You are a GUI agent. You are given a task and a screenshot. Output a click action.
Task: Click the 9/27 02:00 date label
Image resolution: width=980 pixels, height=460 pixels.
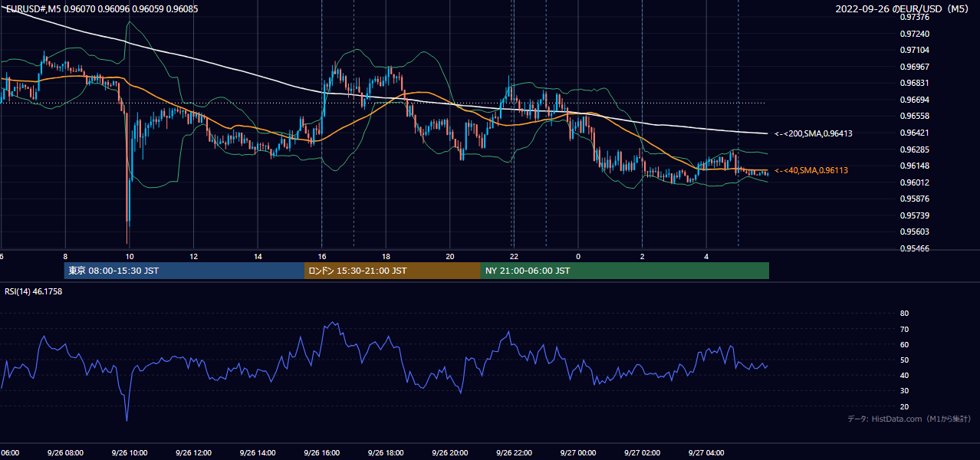point(642,453)
